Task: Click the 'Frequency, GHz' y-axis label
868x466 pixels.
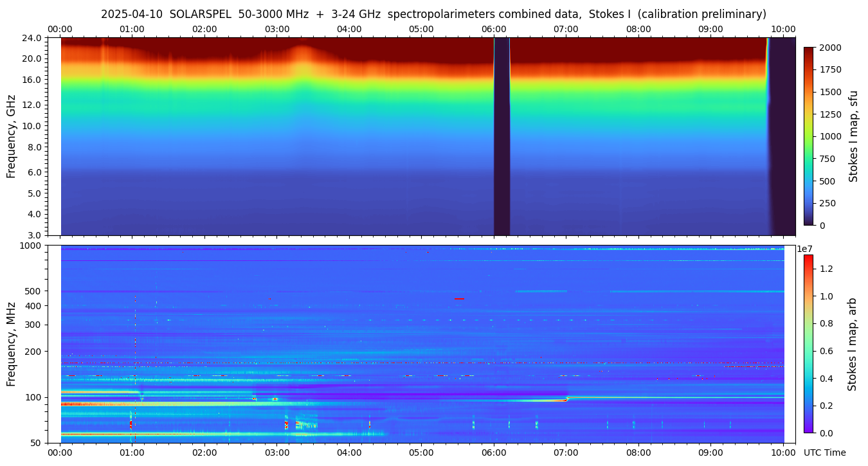Action: [x=11, y=136]
